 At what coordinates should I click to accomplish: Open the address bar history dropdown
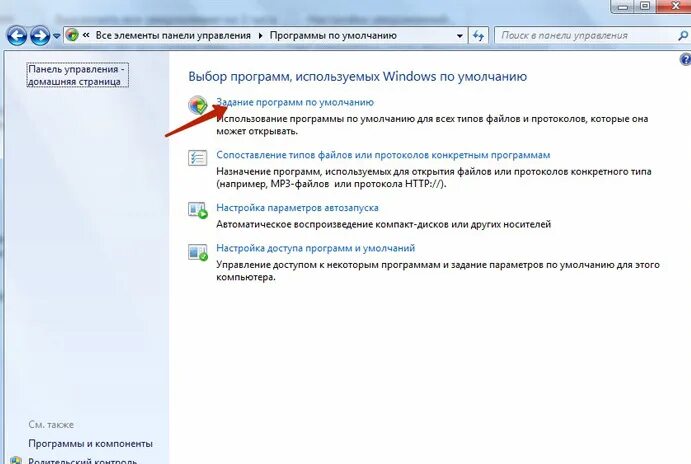pos(460,36)
